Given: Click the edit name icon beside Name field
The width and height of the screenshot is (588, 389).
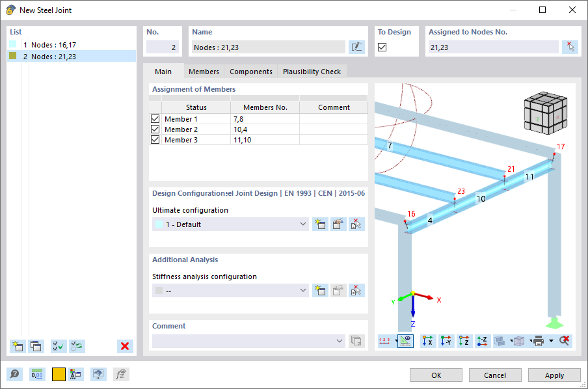Looking at the screenshot, I should (x=356, y=47).
